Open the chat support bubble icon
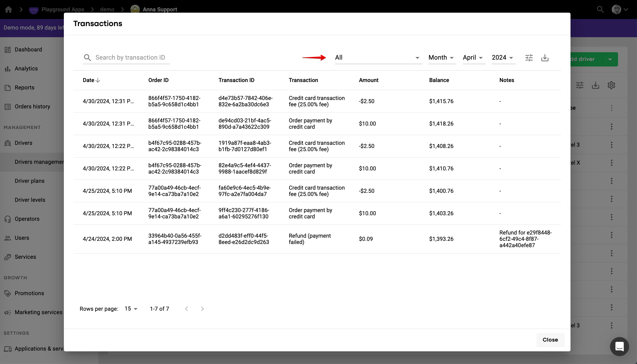The height and width of the screenshot is (364, 637). coord(619,346)
